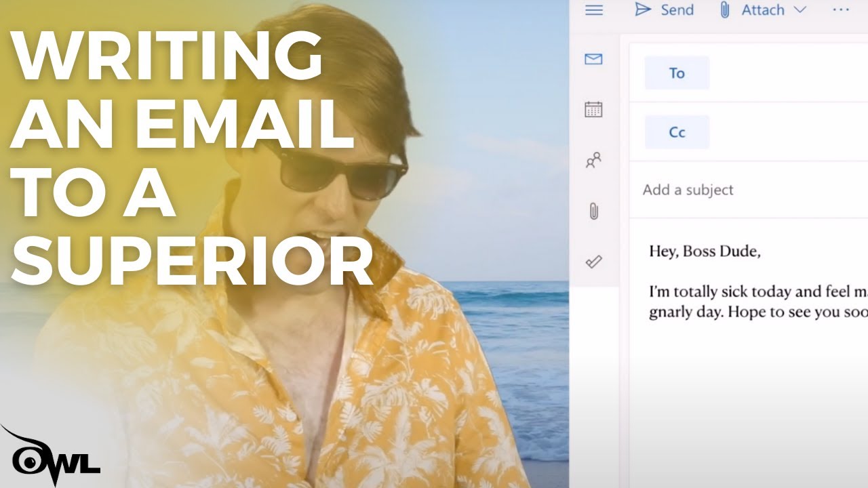This screenshot has height=488, width=868.
Task: Open the Files paperclip sidebar icon
Action: (x=593, y=211)
